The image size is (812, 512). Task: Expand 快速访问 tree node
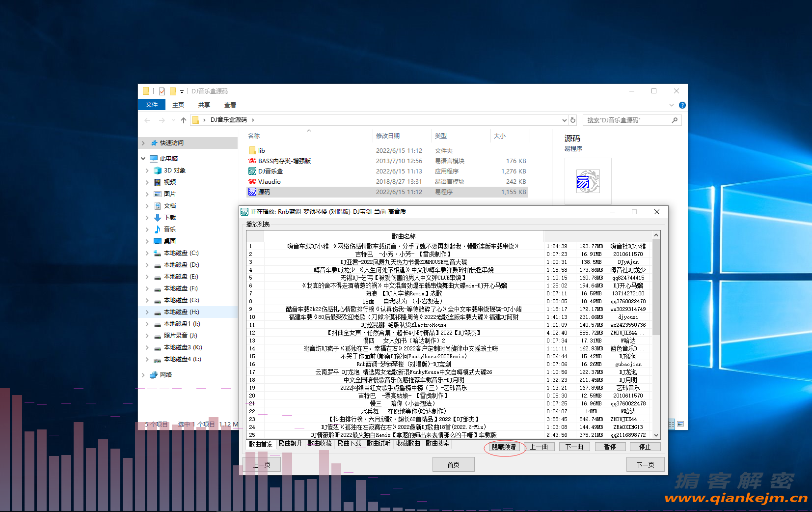(x=143, y=143)
